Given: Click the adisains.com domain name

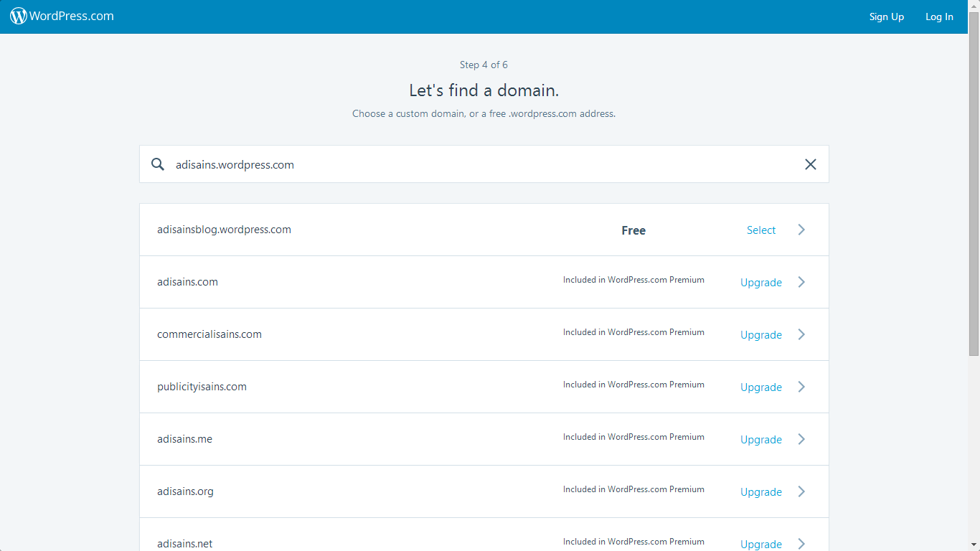Looking at the screenshot, I should [187, 282].
